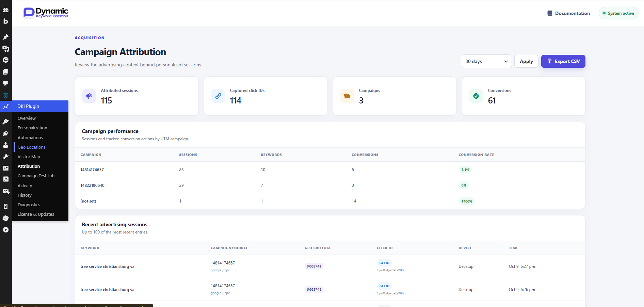
Task: Click the GCLID badge for 6:27 pm session
Action: (x=384, y=263)
